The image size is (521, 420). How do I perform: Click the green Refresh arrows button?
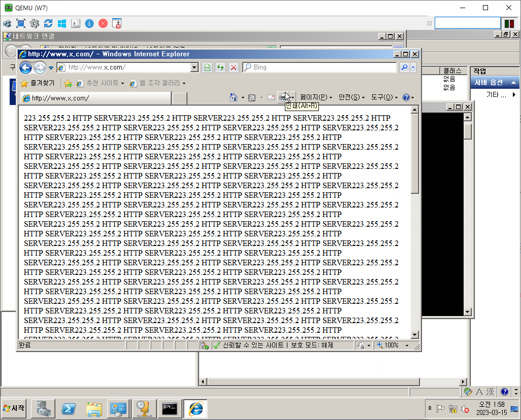(x=220, y=67)
